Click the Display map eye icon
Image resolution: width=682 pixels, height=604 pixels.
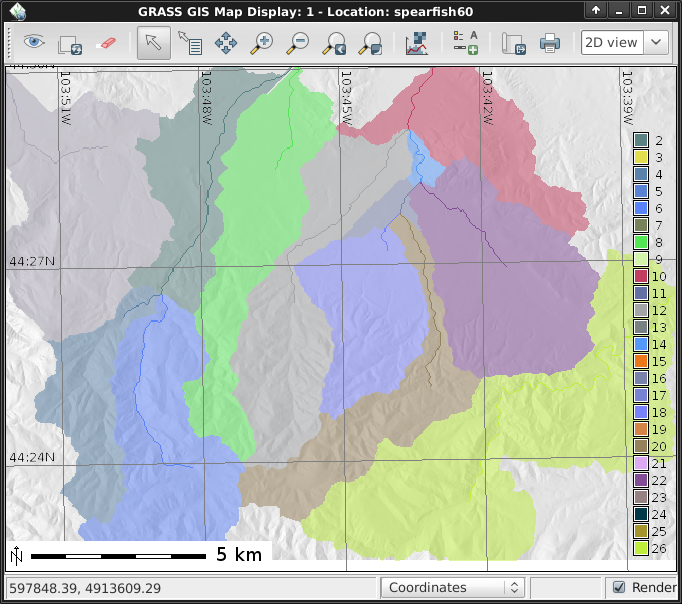(x=35, y=43)
